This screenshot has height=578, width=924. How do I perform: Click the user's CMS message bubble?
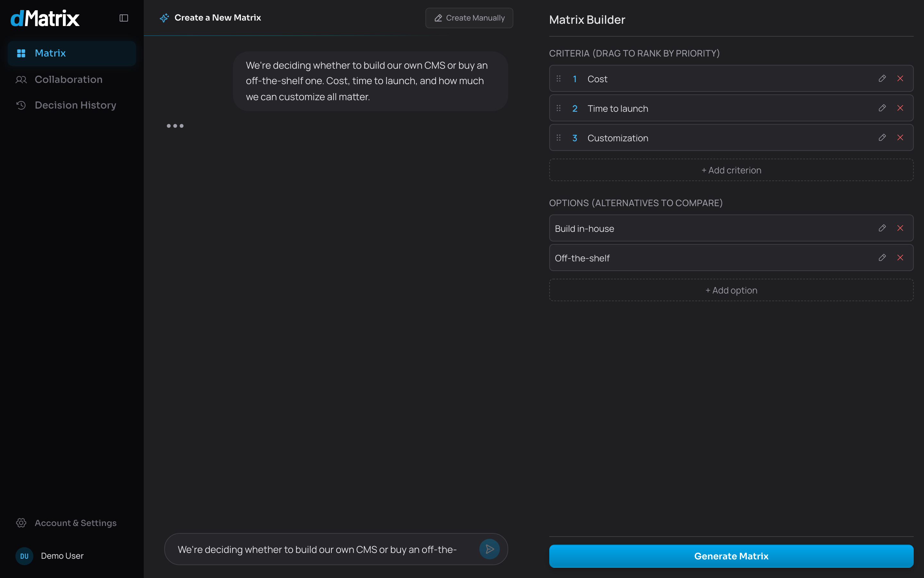[x=370, y=81]
